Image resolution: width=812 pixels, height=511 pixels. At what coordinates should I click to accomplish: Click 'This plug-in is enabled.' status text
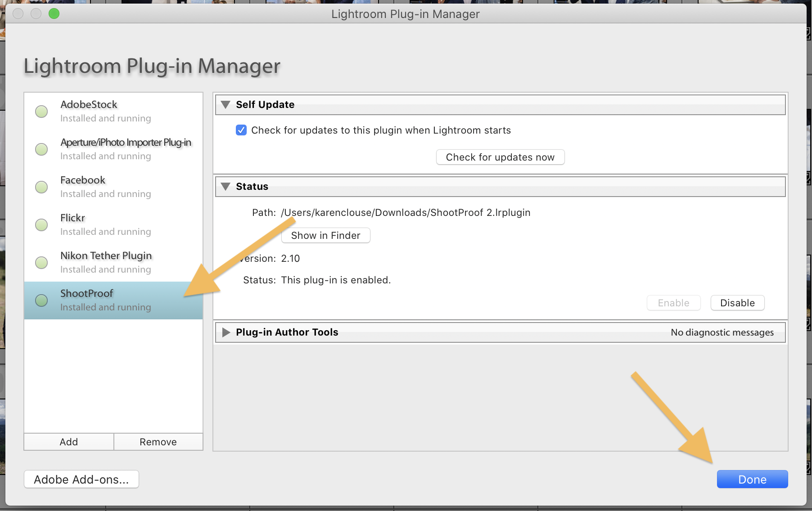336,280
